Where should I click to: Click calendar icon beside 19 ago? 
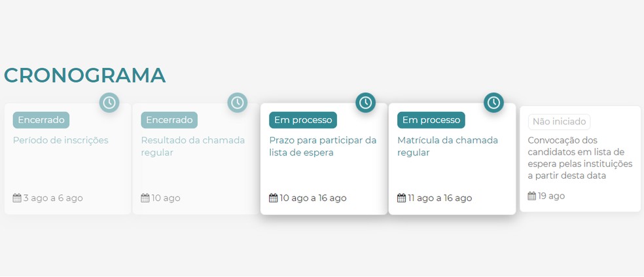[533, 196]
